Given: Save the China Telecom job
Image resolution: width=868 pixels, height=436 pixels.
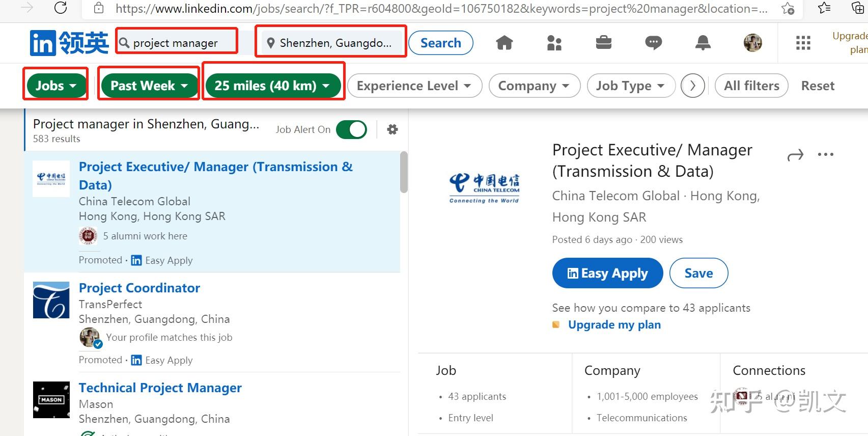Looking at the screenshot, I should click(698, 274).
